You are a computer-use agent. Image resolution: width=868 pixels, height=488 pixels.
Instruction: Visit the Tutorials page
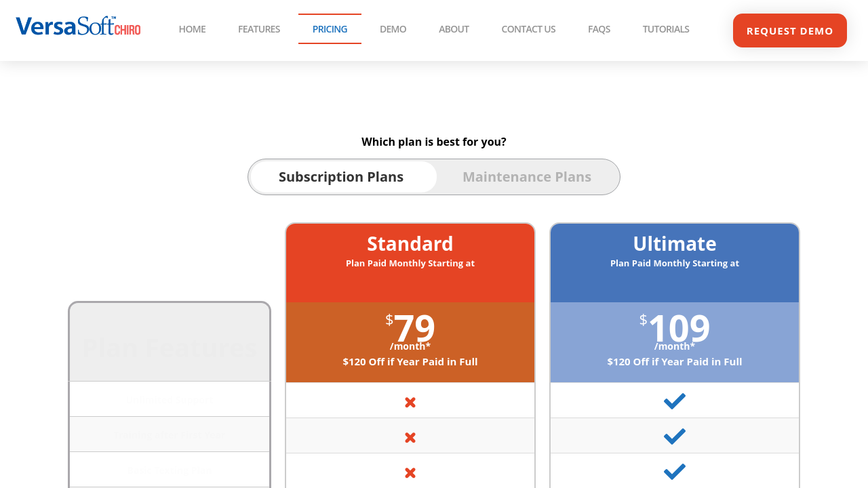pyautogui.click(x=666, y=29)
